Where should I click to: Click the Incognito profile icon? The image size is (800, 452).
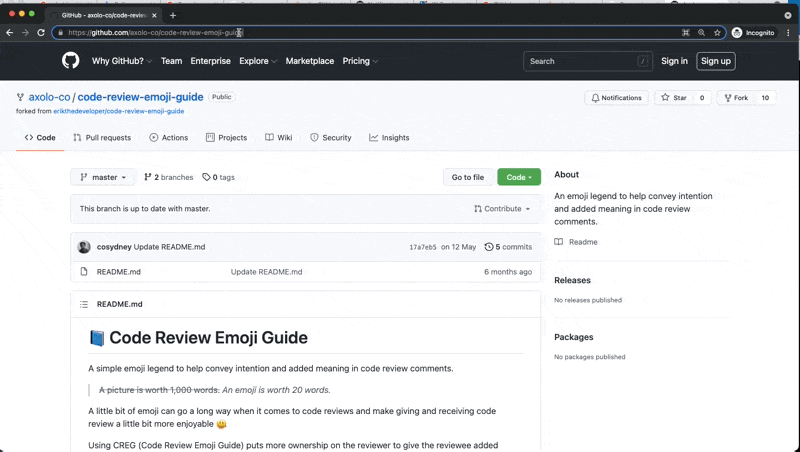point(737,33)
